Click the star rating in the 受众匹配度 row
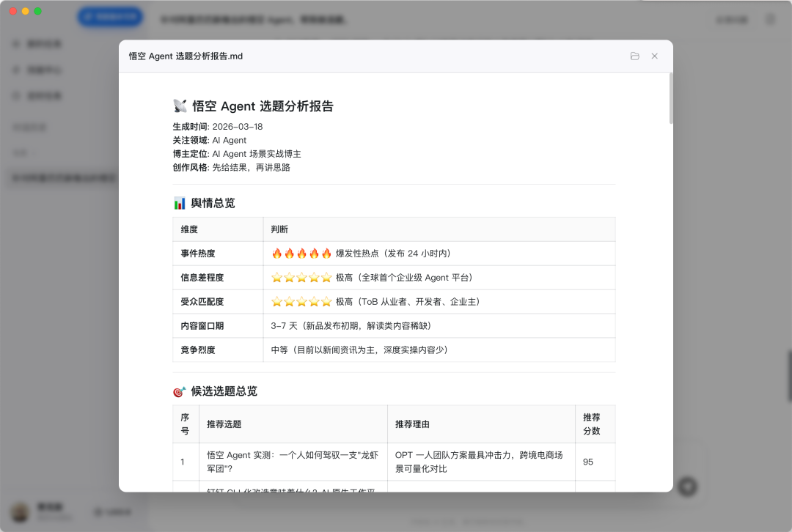Viewport: 792px width, 532px height. click(301, 302)
